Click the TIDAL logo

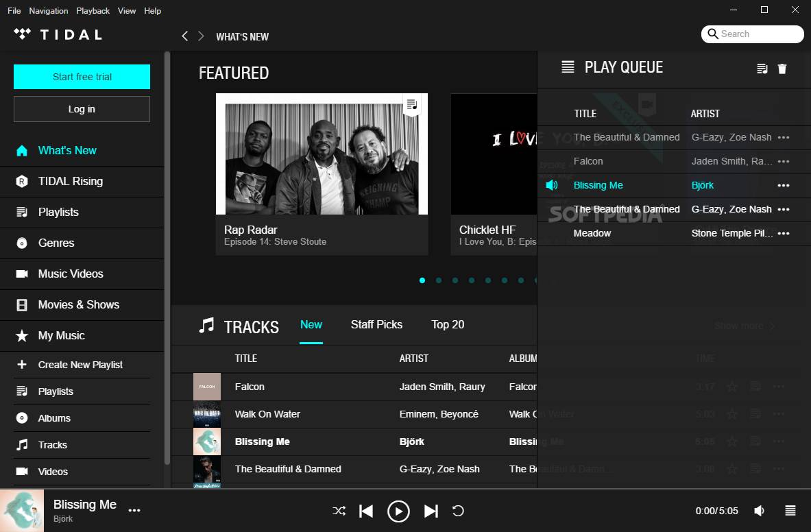[x=58, y=35]
